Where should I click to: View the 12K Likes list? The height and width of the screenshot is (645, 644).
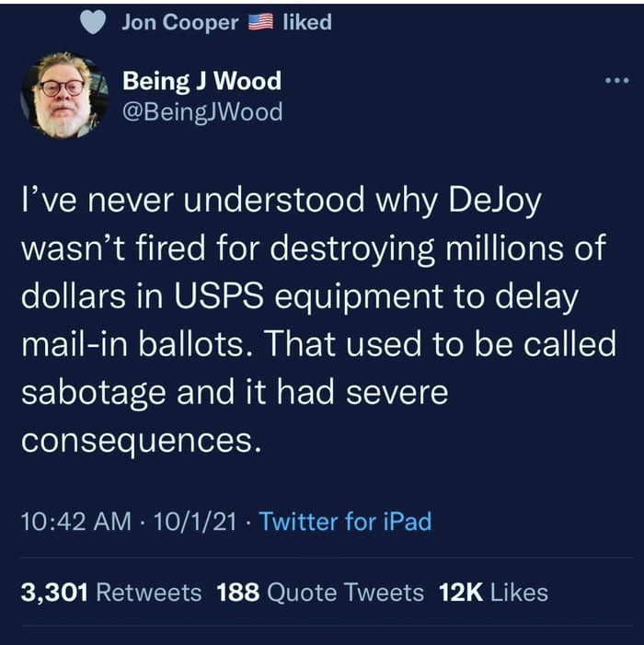tap(493, 593)
